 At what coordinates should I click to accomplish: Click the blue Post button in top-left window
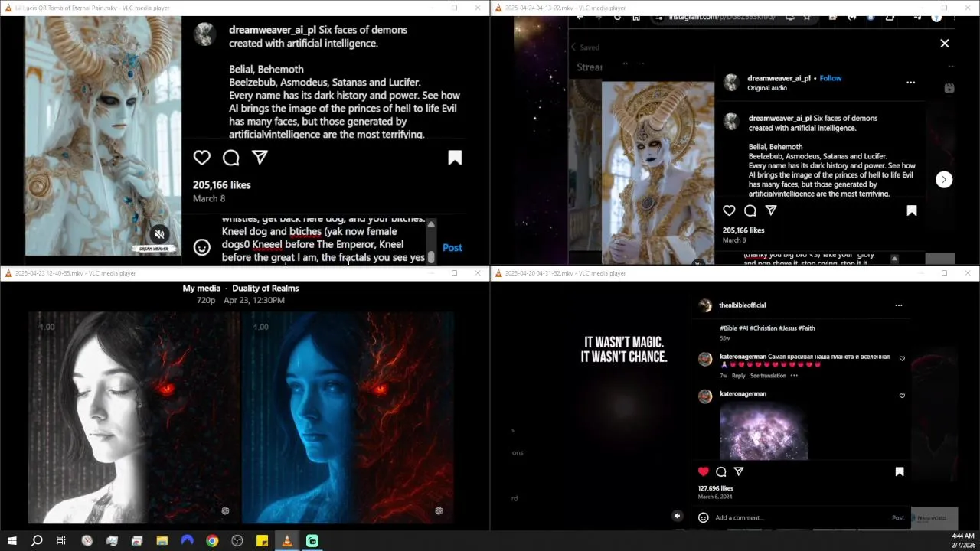[452, 247]
